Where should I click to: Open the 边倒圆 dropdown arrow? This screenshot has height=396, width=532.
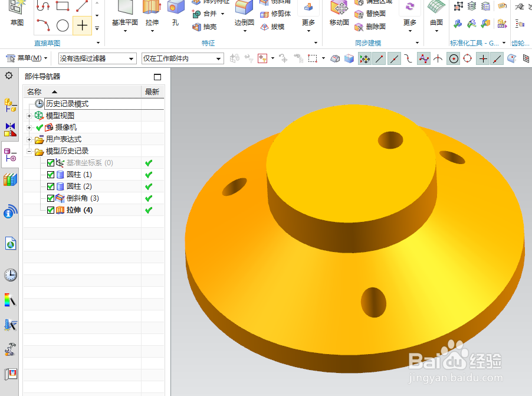click(244, 31)
